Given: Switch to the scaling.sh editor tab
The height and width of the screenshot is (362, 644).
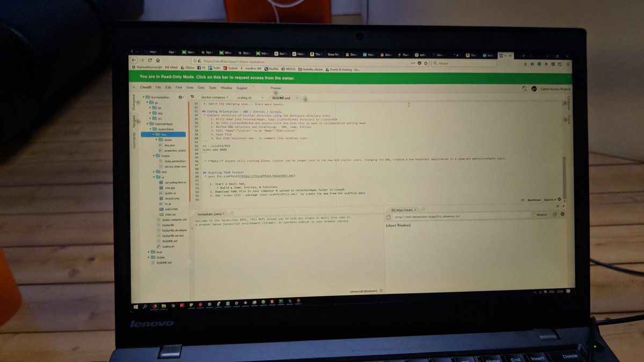Looking at the screenshot, I should 246,98.
